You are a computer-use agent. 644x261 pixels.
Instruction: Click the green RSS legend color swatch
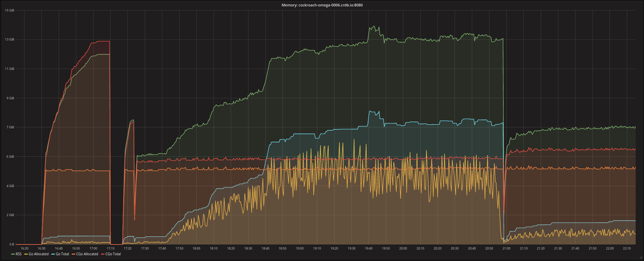[x=13, y=254]
